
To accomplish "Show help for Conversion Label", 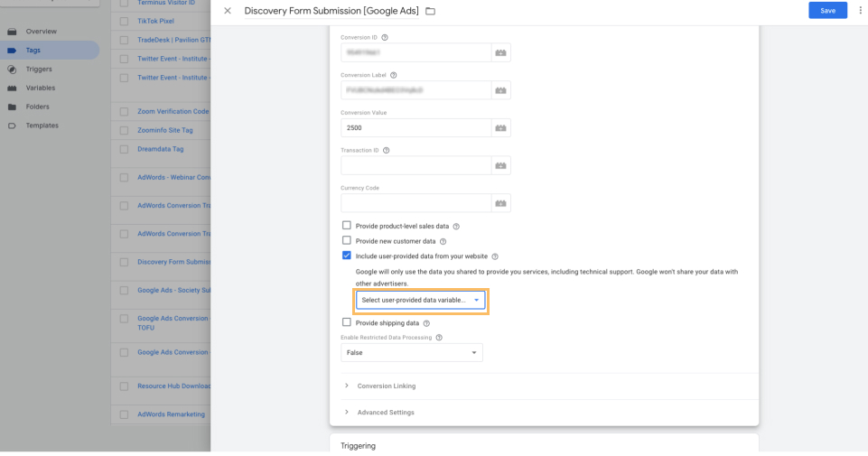I will pyautogui.click(x=394, y=75).
